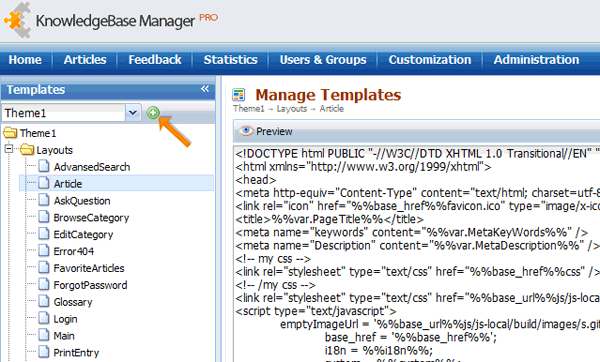Image resolution: width=600 pixels, height=362 pixels.
Task: Open the Users & Groups menu
Action: [323, 60]
